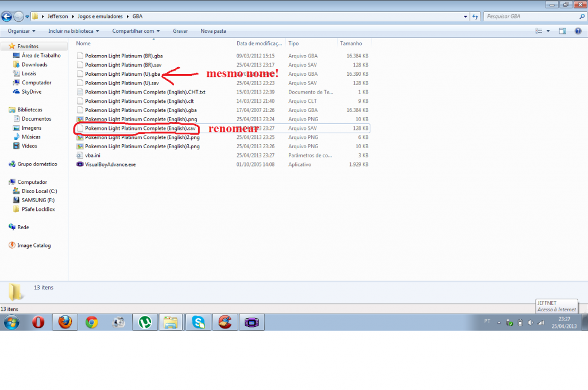Open the Organizar menu
The image size is (588, 390).
21,31
